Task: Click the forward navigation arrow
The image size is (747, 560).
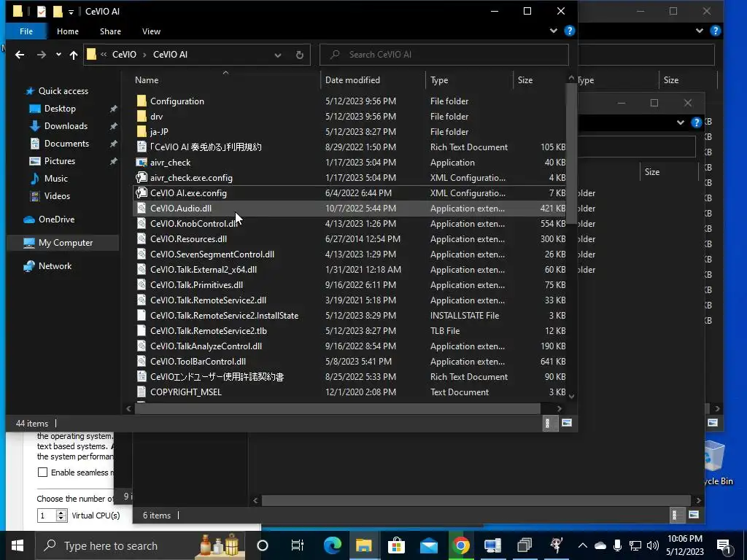Action: pyautogui.click(x=42, y=55)
